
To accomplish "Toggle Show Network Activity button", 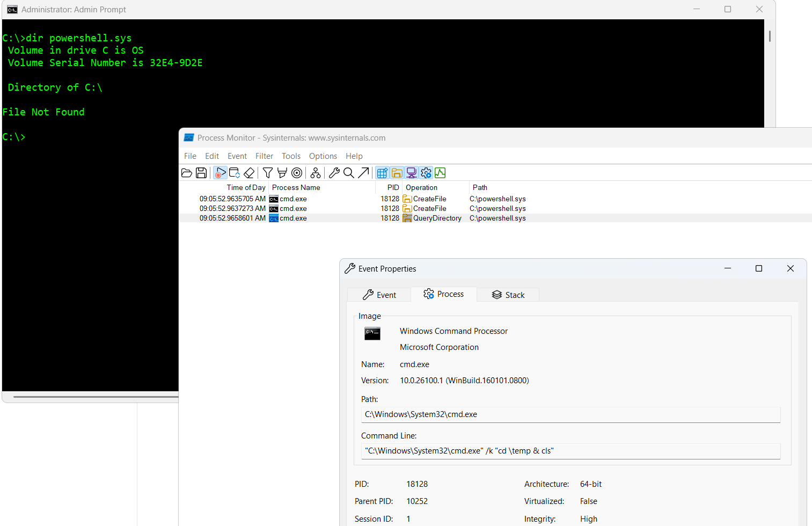I will point(411,173).
